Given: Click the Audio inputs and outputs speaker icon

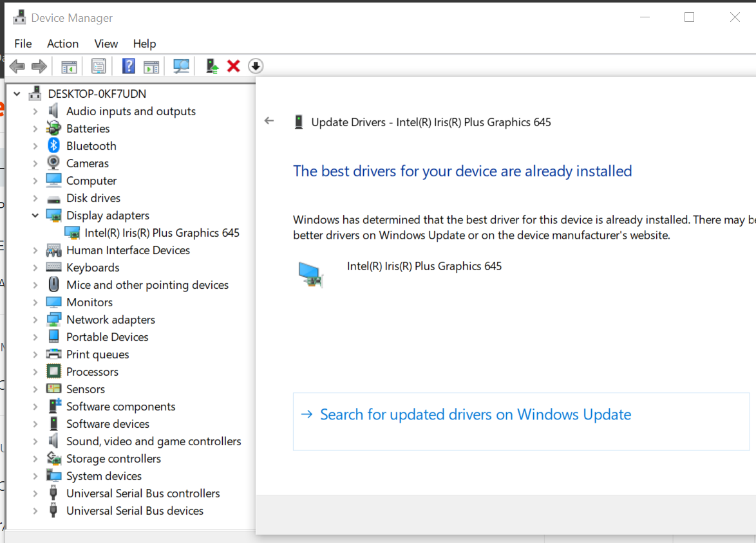Looking at the screenshot, I should 53,111.
